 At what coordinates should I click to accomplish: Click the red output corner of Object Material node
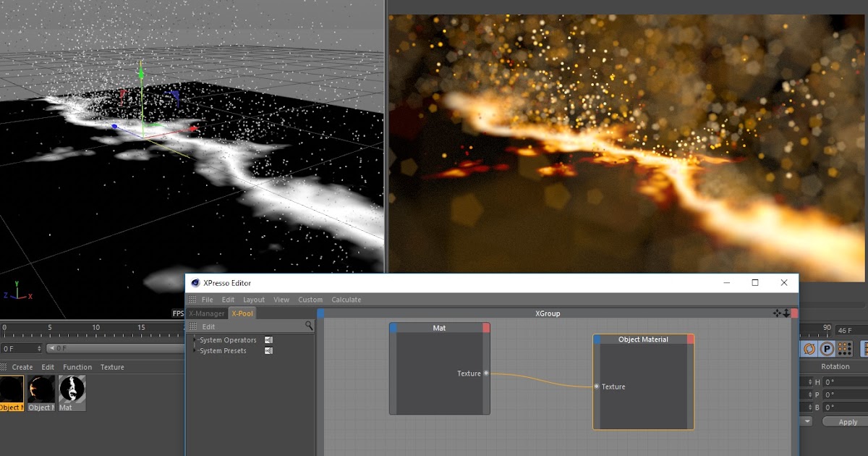689,339
